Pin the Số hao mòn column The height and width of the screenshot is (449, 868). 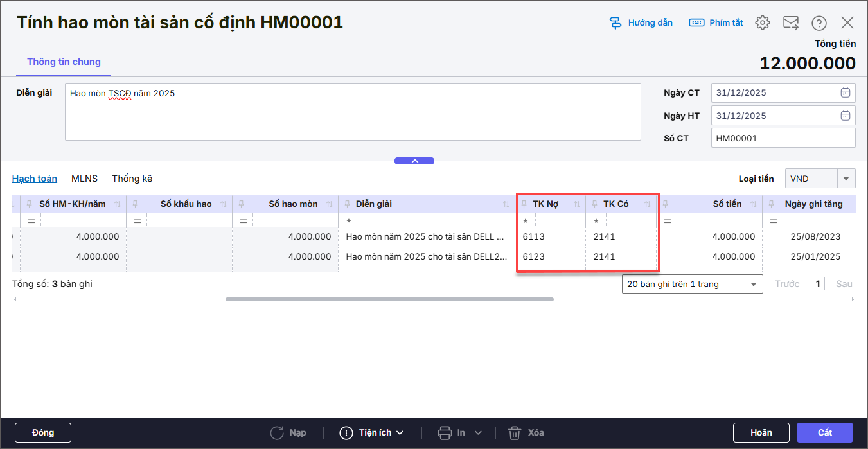[241, 204]
